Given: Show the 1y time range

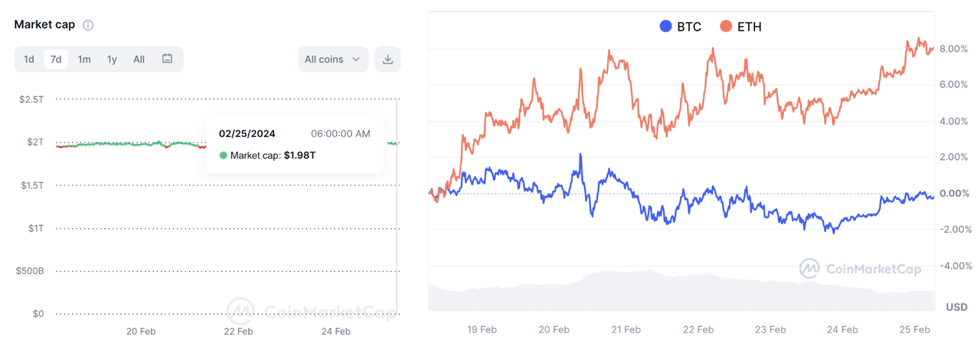Looking at the screenshot, I should click(x=112, y=59).
